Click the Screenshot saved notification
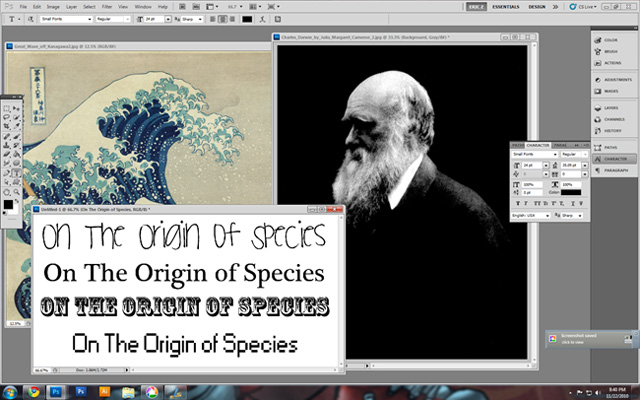640x400 pixels. 590,339
